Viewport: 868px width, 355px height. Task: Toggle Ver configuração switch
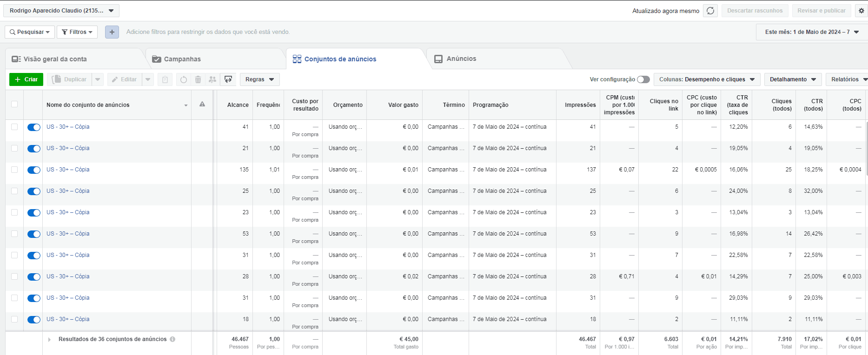coord(643,79)
